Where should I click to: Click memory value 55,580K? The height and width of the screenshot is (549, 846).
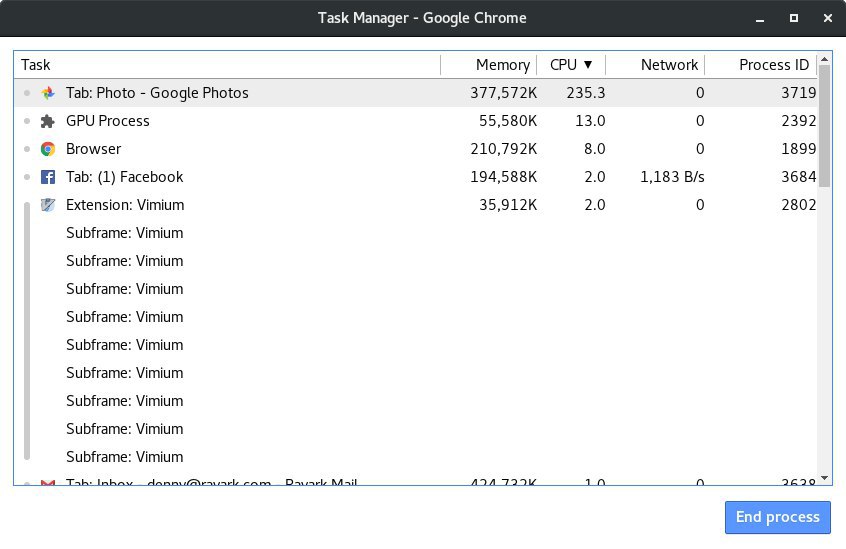[508, 121]
